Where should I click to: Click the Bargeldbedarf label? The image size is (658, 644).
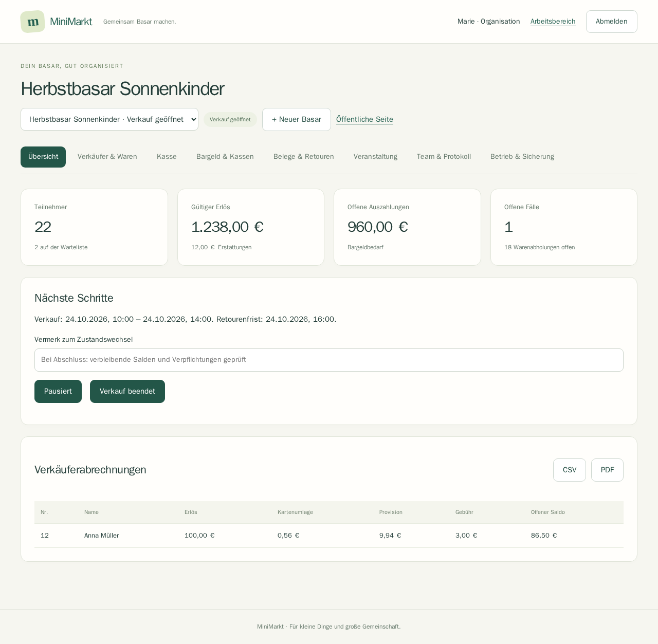coord(365,247)
